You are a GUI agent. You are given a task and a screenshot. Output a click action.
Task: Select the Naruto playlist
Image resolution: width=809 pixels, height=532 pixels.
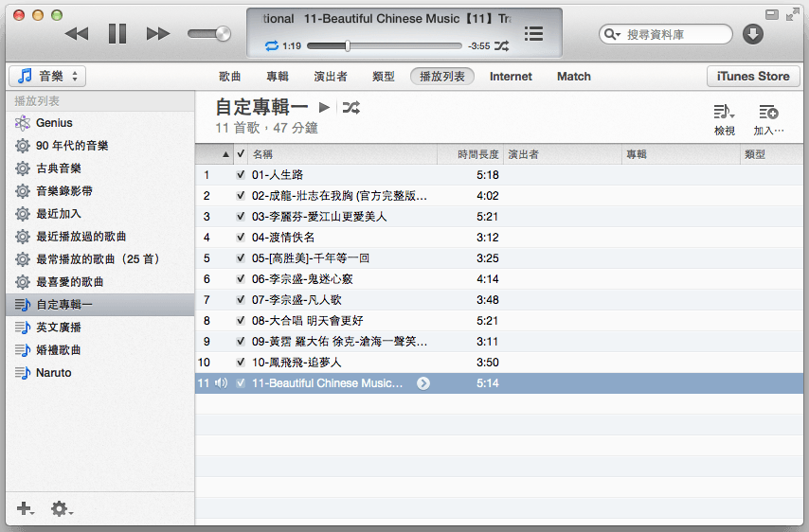[x=100, y=373]
